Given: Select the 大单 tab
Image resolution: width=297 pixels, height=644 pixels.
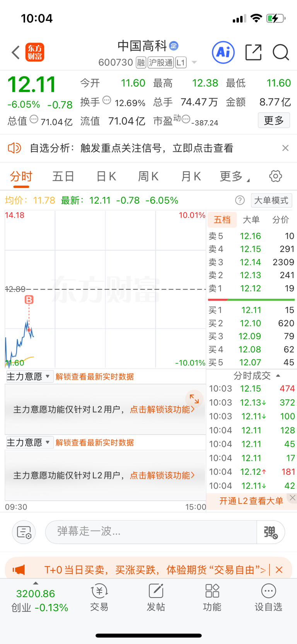Looking at the screenshot, I should (251, 220).
